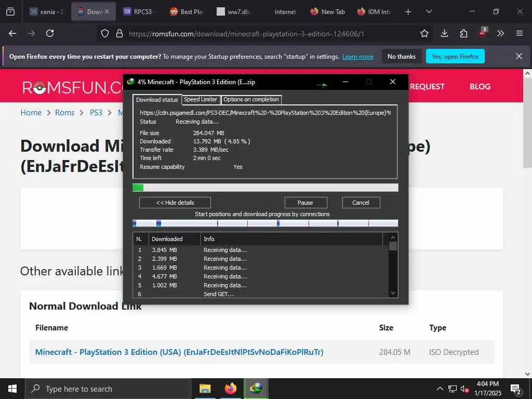Image resolution: width=532 pixels, height=399 pixels.
Task: Open Firefox from taskbar
Action: [x=230, y=389]
